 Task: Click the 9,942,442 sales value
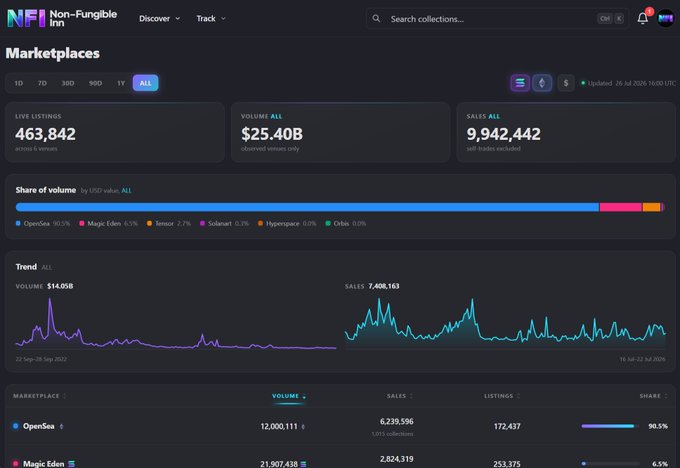pos(503,134)
